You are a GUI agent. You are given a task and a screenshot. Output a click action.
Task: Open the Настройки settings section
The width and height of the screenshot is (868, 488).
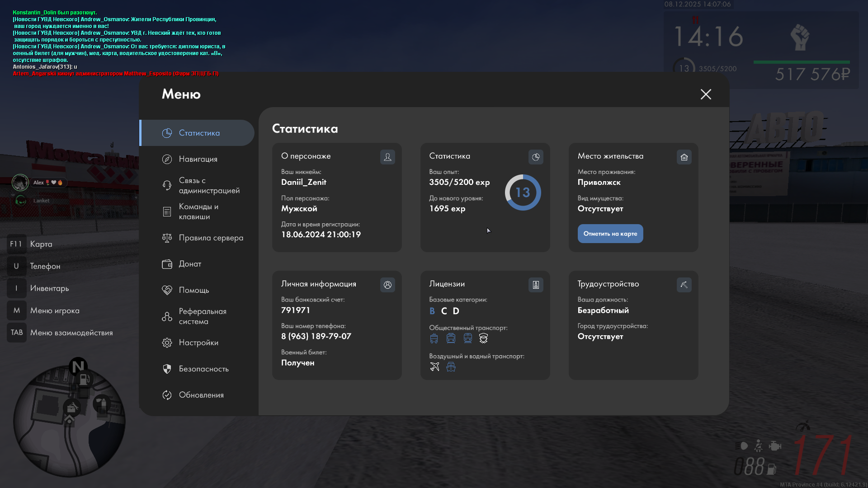pos(198,343)
